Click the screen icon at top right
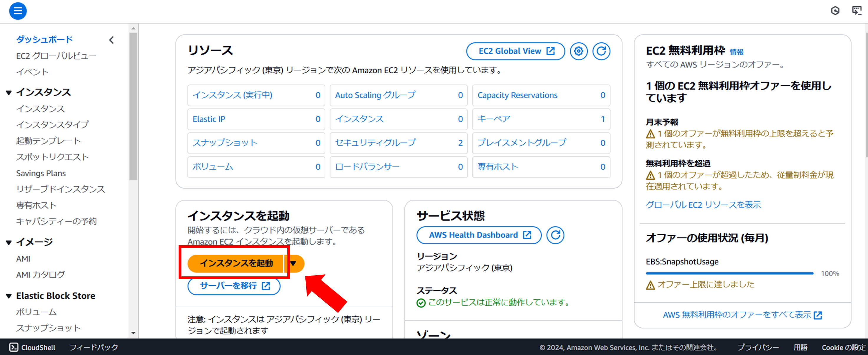The image size is (868, 355). [856, 11]
